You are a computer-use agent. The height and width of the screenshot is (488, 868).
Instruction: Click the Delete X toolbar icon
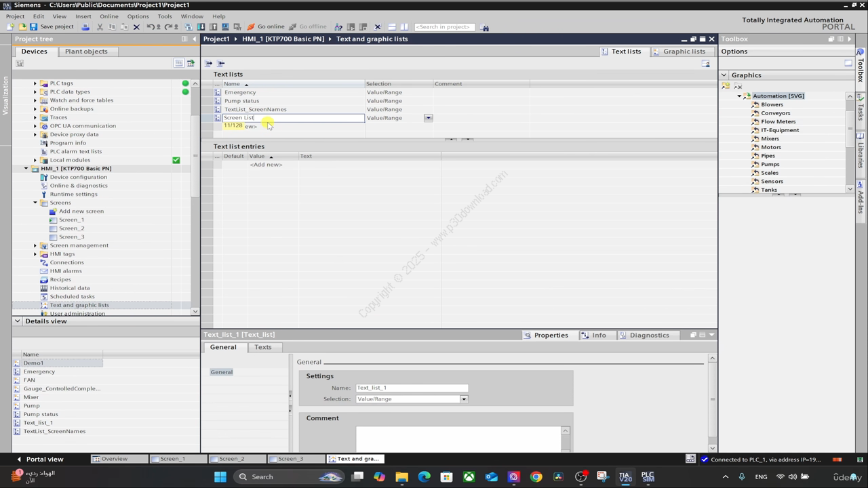tap(136, 27)
